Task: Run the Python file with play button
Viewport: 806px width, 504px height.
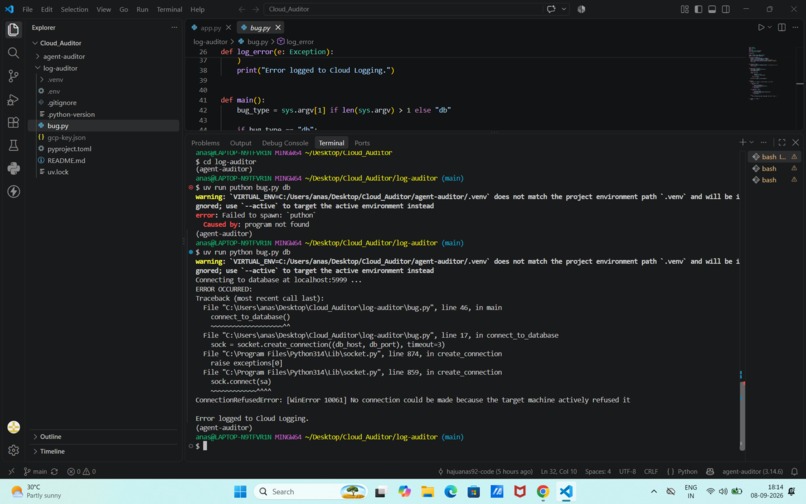Action: pyautogui.click(x=761, y=27)
